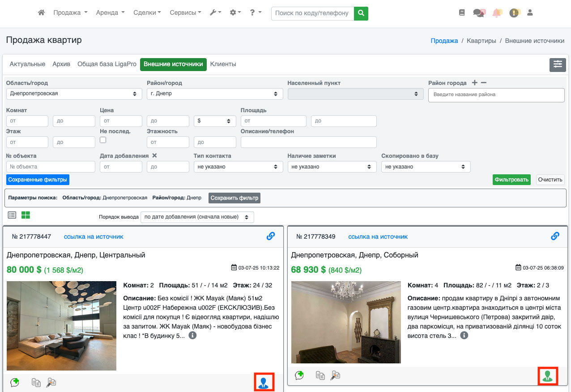Add note to the Центральный listing
This screenshot has width=571, height=392.
15,382
